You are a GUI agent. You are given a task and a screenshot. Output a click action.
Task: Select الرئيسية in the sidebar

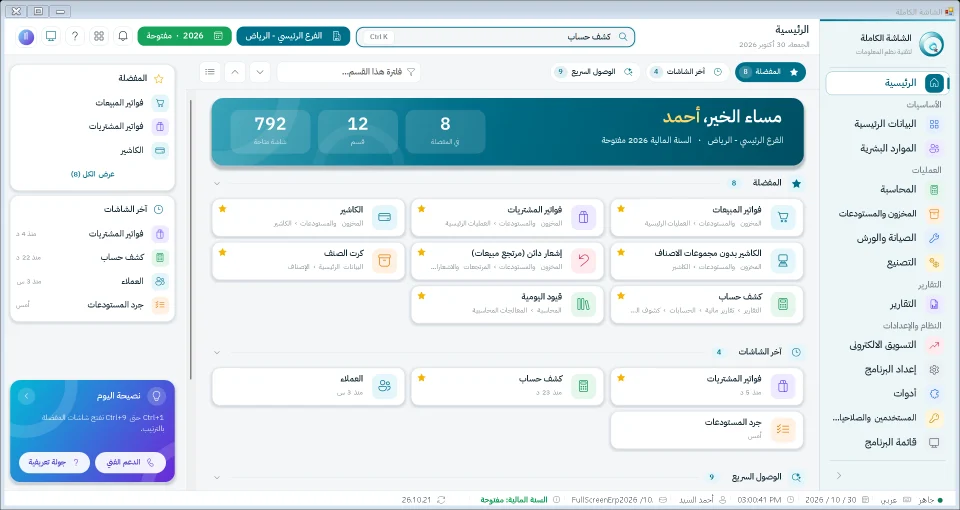click(x=887, y=83)
